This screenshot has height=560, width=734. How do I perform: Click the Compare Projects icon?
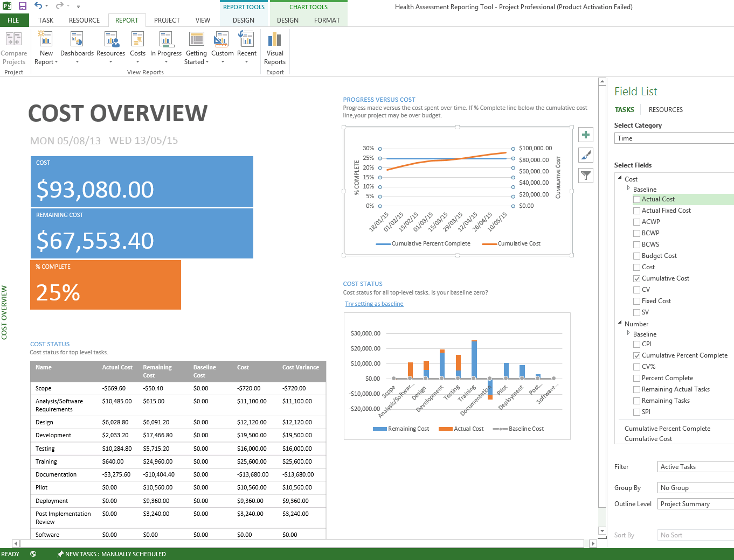[13, 39]
